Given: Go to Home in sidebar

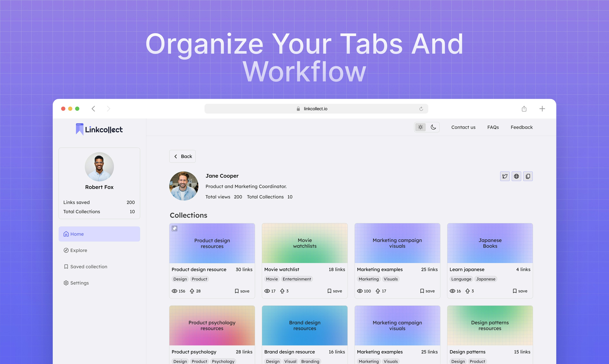Looking at the screenshot, I should tap(99, 234).
